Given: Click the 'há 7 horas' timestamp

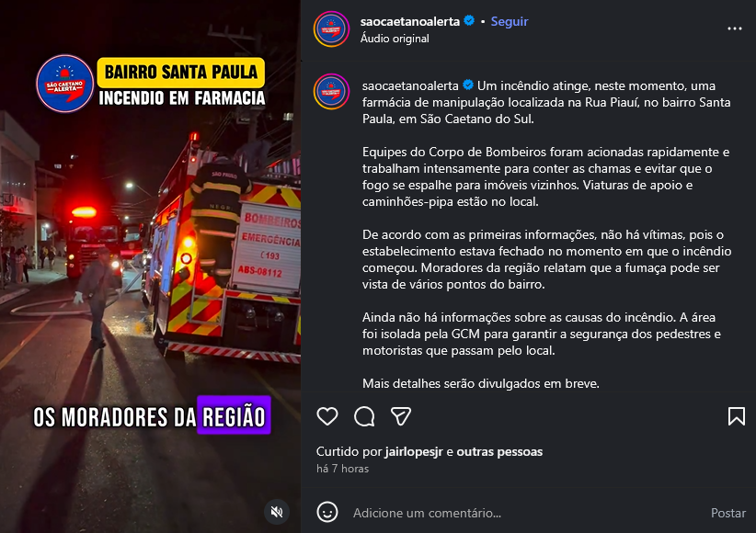Looking at the screenshot, I should pos(342,469).
